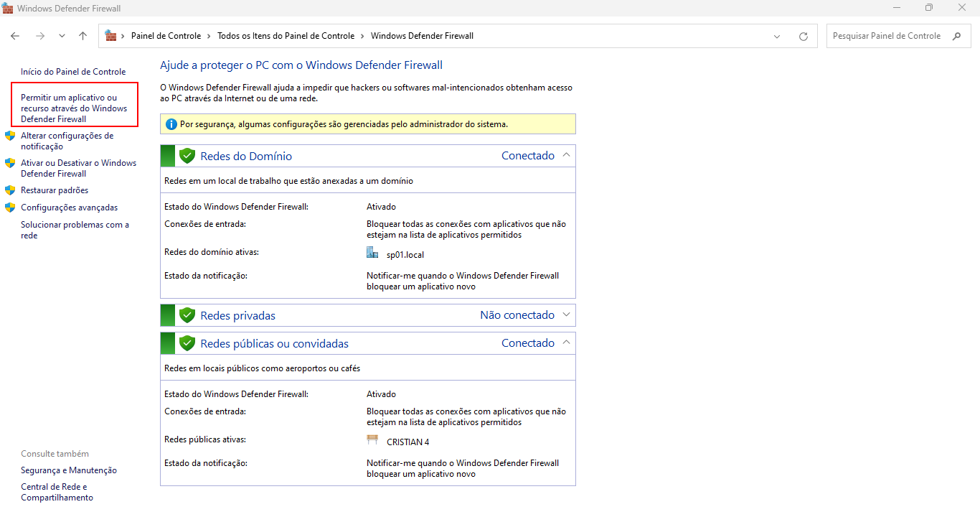The image size is (980, 517).
Task: Open Solucionar problemas com a rede
Action: [75, 230]
